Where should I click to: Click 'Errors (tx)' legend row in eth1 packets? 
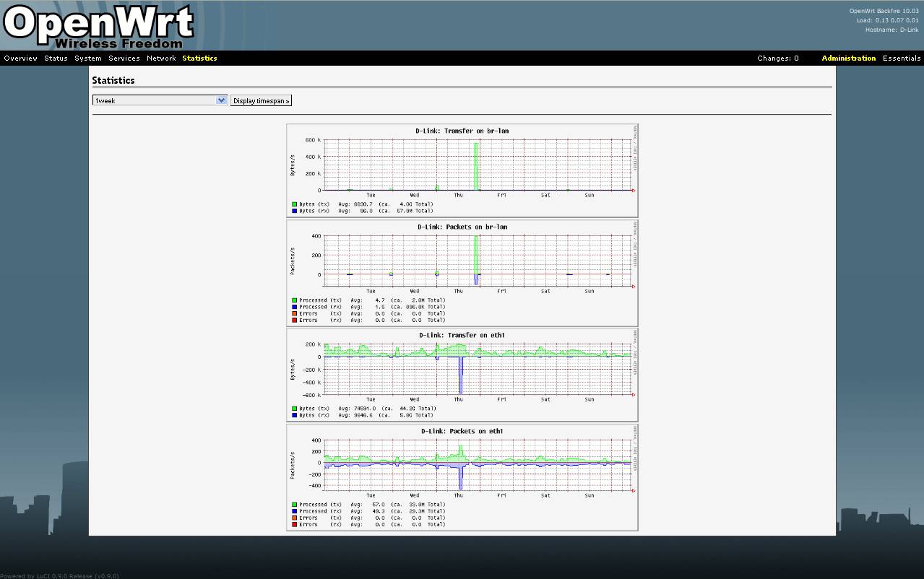click(x=368, y=518)
